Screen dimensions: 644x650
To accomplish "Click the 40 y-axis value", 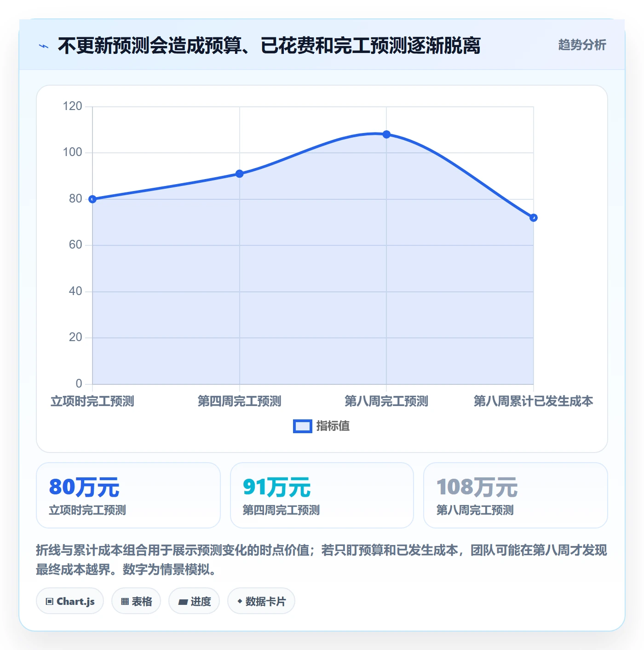I will (x=75, y=291).
